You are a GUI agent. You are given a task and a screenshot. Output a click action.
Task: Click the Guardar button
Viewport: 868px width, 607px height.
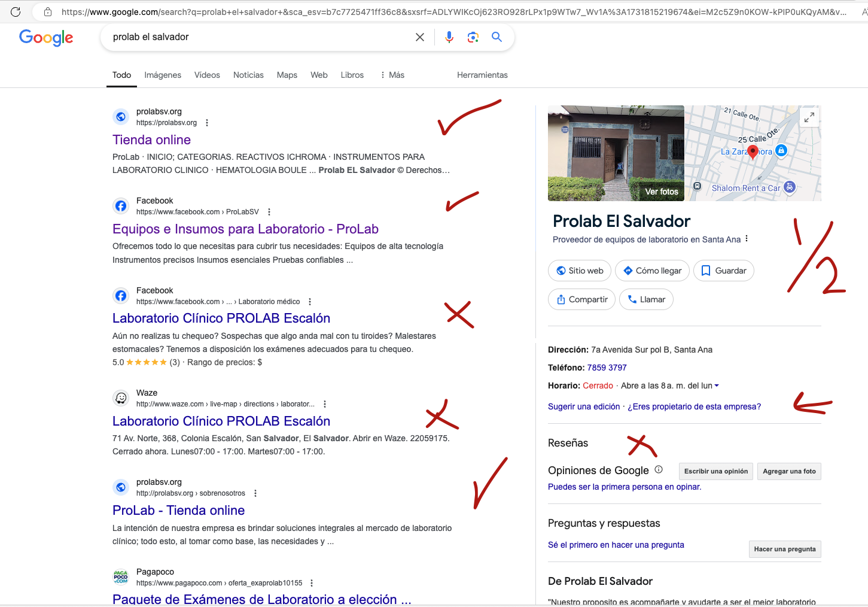click(x=724, y=271)
